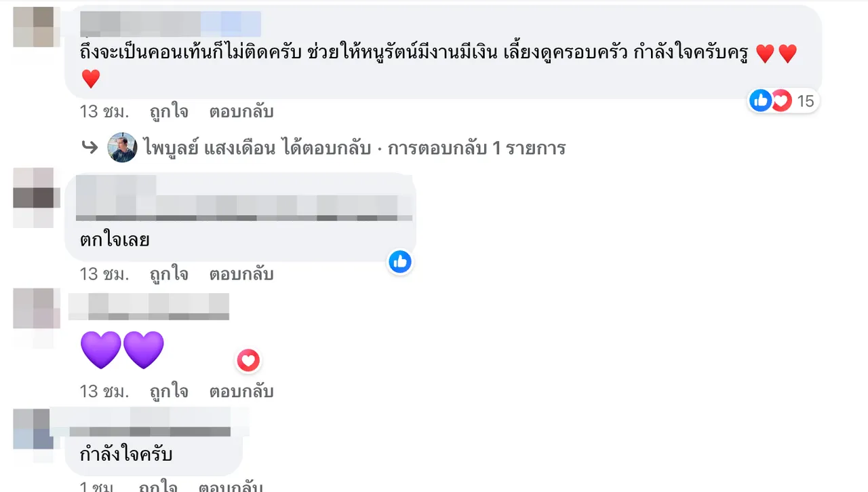Click the timestamp under "ตกใจเลย" comment
Image resolution: width=868 pixels, height=492 pixels.
(104, 274)
